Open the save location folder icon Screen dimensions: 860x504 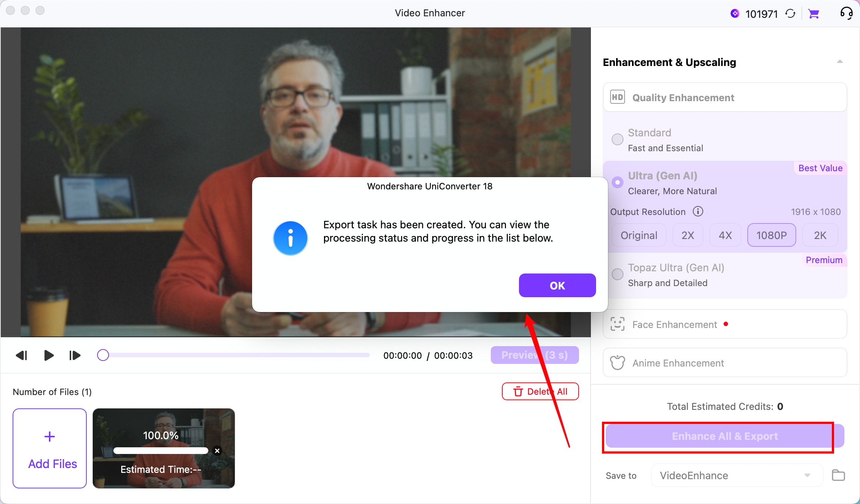click(x=838, y=475)
